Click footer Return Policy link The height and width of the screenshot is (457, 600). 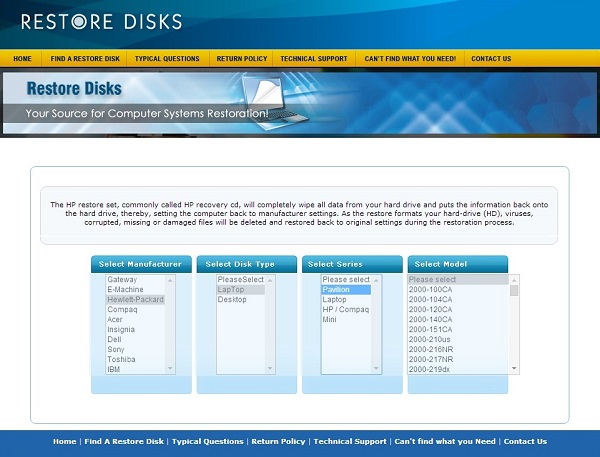point(278,441)
